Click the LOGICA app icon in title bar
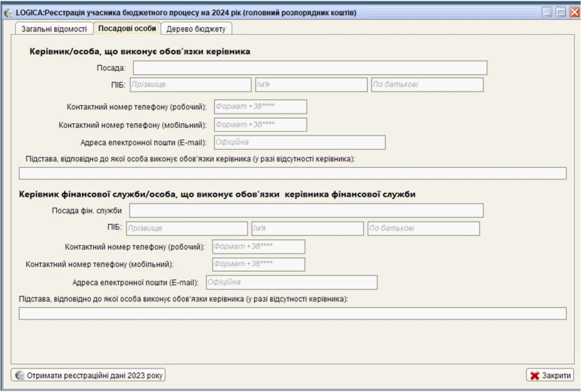This screenshot has width=581, height=392. click(8, 13)
